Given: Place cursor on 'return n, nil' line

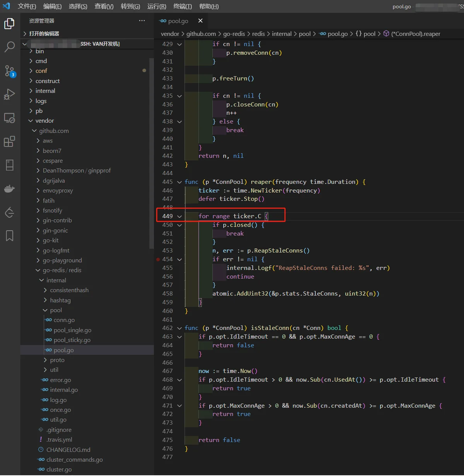Looking at the screenshot, I should coord(221,156).
